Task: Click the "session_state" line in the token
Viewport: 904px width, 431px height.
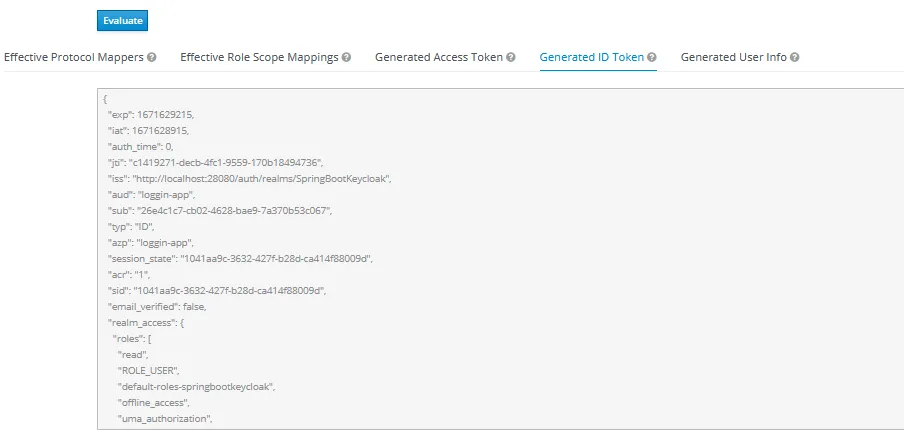Action: (x=240, y=258)
